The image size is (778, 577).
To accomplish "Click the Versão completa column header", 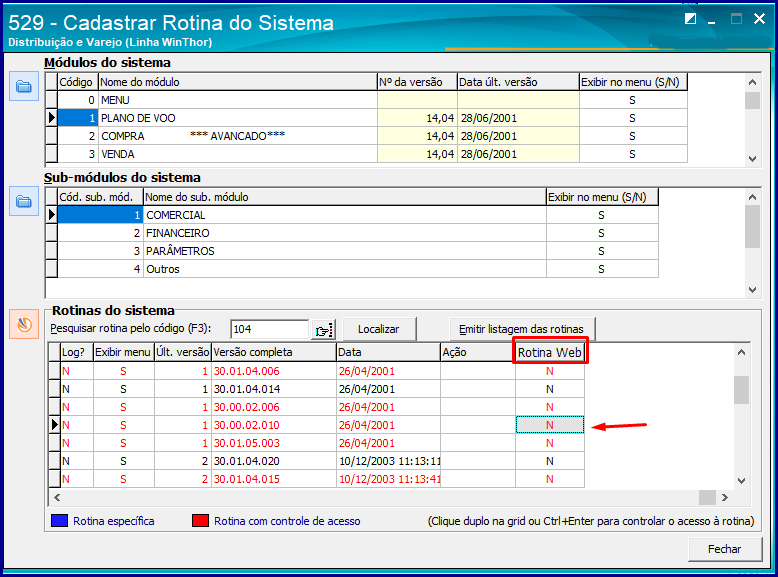I will point(274,352).
